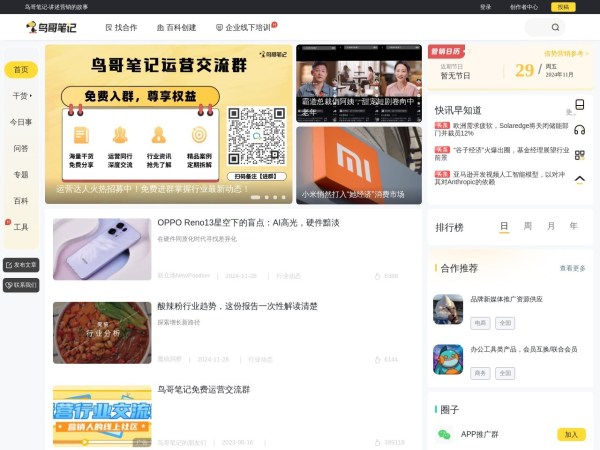The height and width of the screenshot is (450, 600).
Task: Switch ranking to 月 tab
Action: pos(549,226)
